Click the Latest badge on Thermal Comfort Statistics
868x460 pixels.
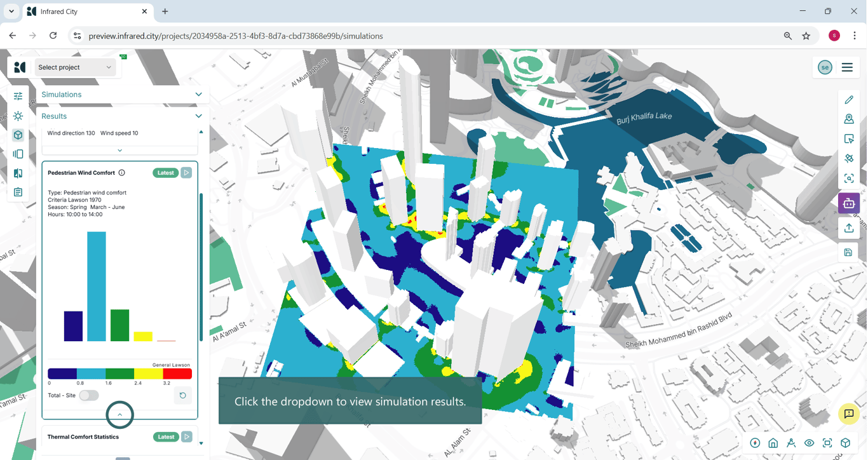click(166, 437)
